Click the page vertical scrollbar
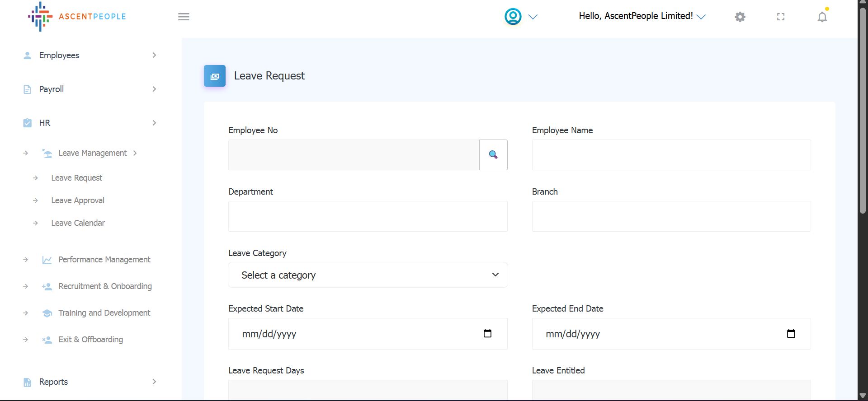 [x=863, y=108]
